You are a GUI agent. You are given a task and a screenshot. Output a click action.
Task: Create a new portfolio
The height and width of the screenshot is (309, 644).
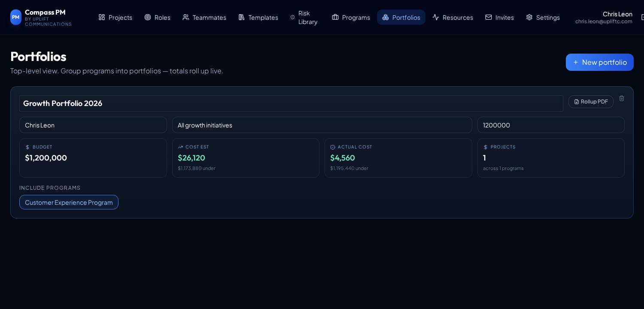coord(599,62)
